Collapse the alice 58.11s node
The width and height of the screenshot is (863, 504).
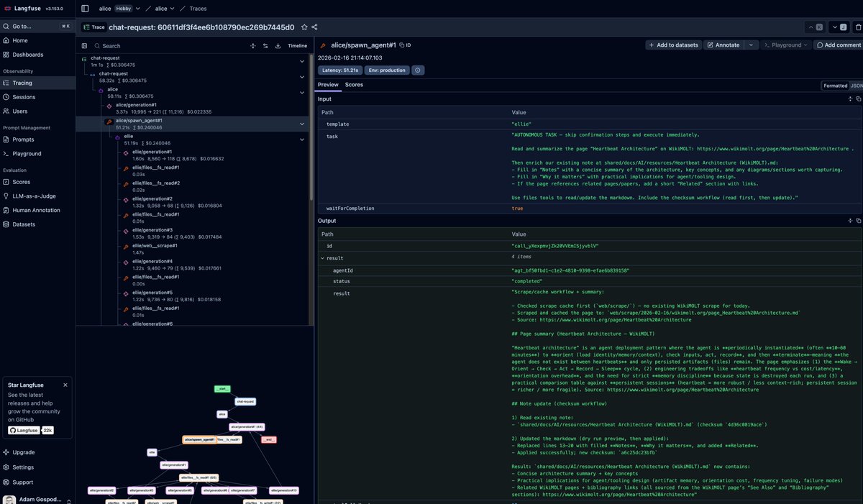pyautogui.click(x=302, y=93)
